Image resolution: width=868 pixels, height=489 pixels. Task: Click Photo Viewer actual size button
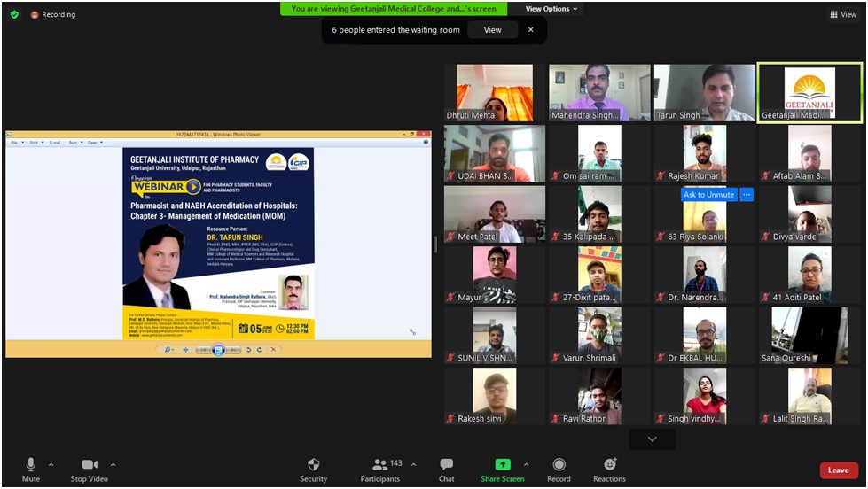(186, 350)
